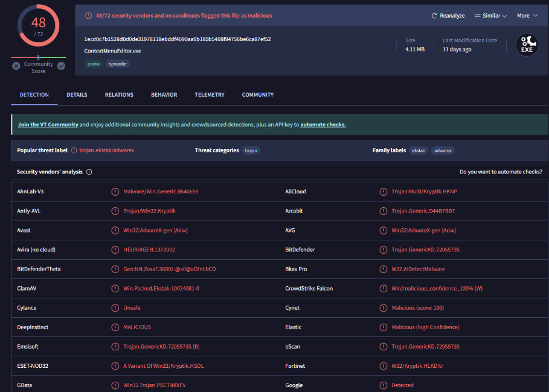
Task: Open the Similar dropdown
Action: pyautogui.click(x=490, y=16)
